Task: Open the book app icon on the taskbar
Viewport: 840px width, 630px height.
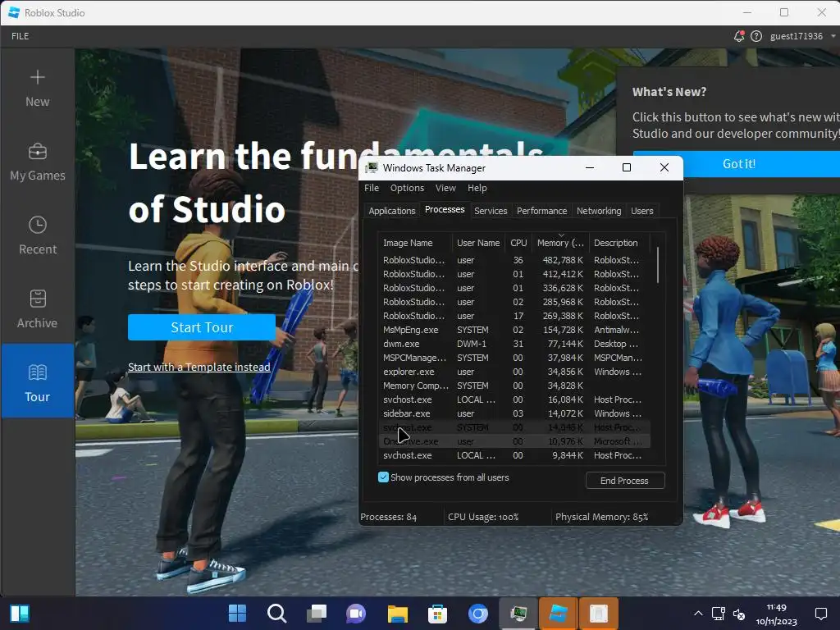Action: tap(598, 613)
